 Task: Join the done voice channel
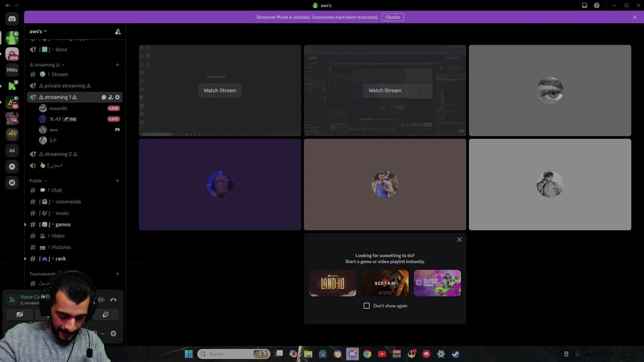click(x=74, y=49)
